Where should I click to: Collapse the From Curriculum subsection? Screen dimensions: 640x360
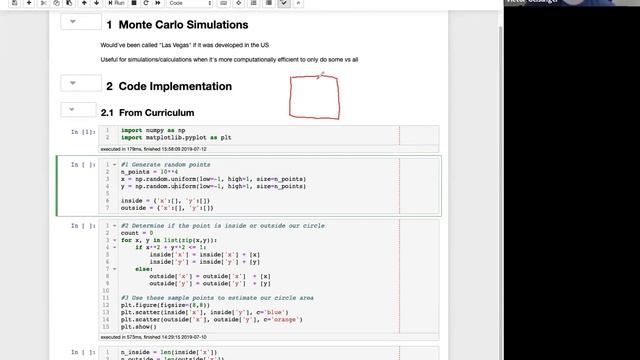[x=72, y=109]
